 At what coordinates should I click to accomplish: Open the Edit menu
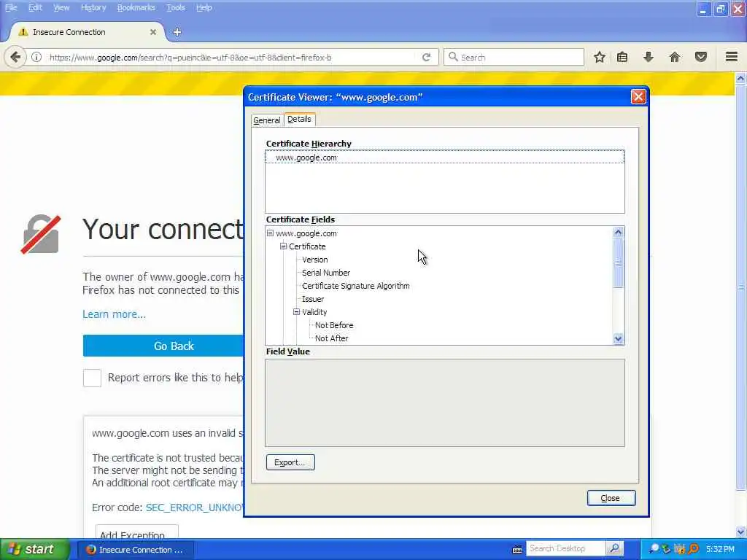click(35, 7)
